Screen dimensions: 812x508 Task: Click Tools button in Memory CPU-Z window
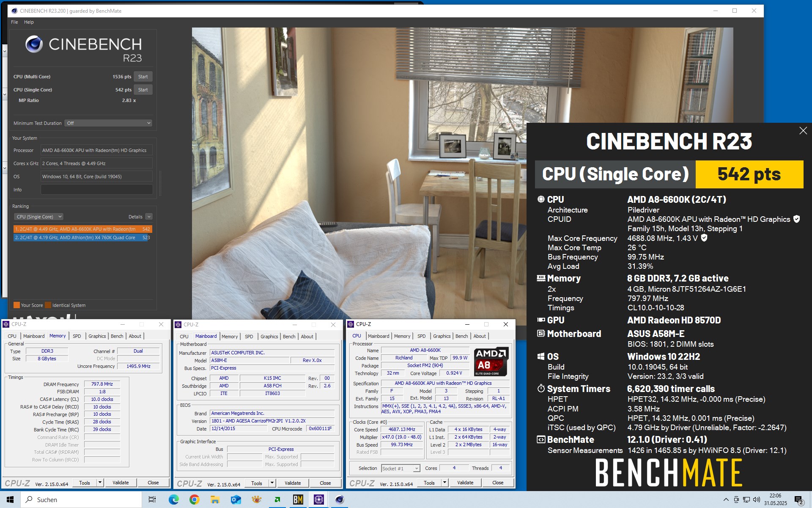coord(85,483)
